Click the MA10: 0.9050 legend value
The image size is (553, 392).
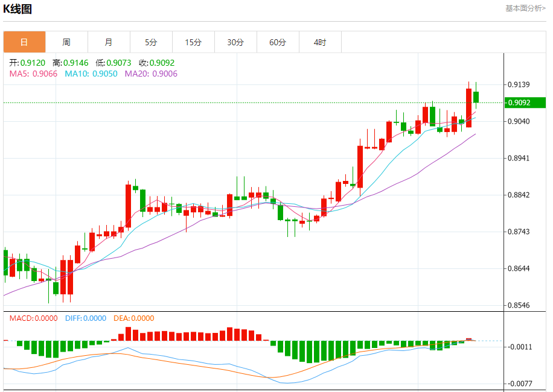click(91, 74)
